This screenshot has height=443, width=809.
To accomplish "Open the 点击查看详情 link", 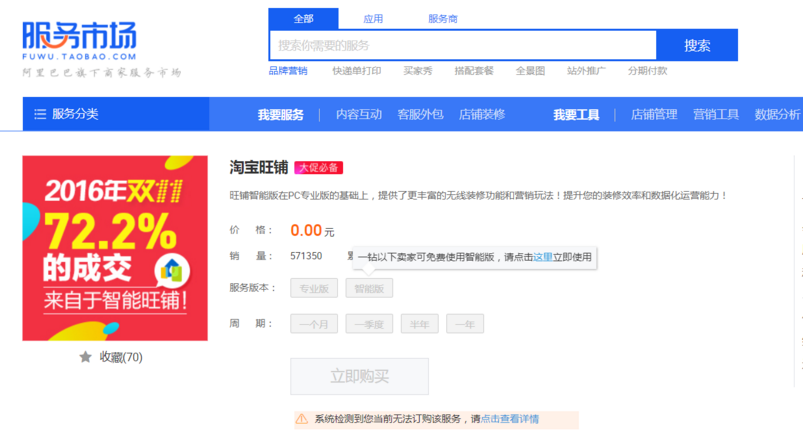I will (510, 419).
